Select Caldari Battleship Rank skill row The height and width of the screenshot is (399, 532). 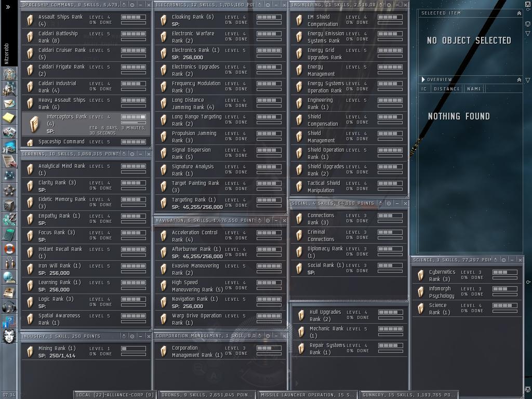click(x=86, y=37)
